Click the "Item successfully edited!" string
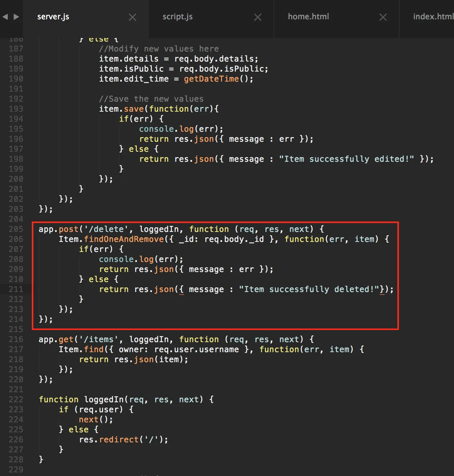The height and width of the screenshot is (476, 454). tap(347, 159)
